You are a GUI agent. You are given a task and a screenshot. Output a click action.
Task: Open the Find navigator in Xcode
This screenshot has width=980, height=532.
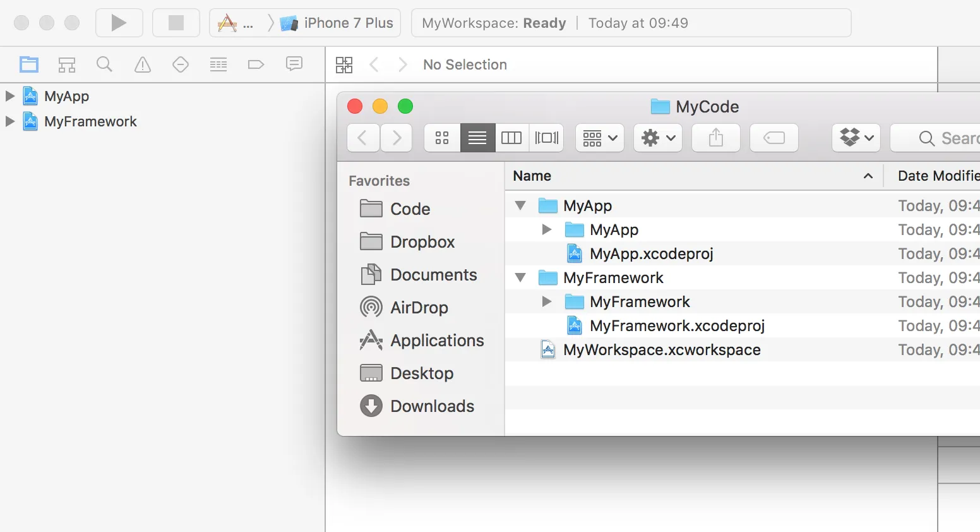[x=105, y=64]
